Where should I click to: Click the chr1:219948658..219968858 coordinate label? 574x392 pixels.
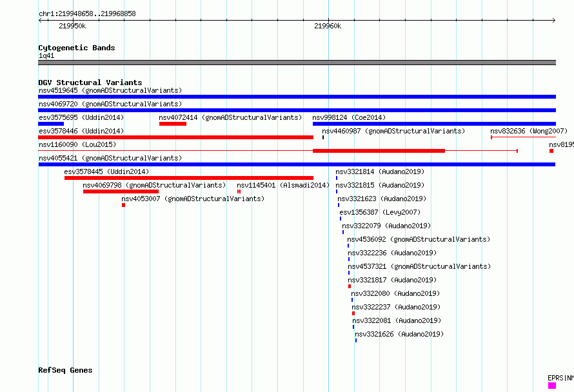click(x=87, y=14)
